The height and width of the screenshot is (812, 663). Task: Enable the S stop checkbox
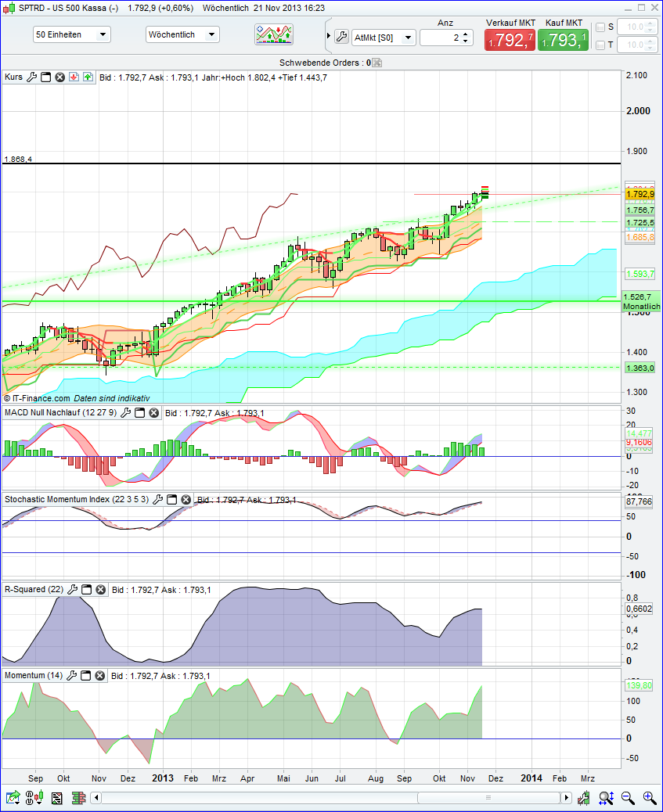pyautogui.click(x=599, y=26)
